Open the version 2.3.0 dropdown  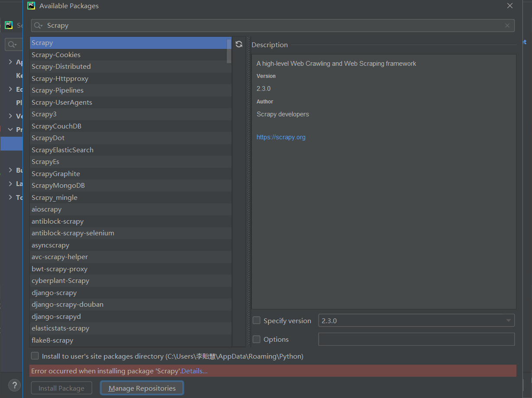[416, 321]
